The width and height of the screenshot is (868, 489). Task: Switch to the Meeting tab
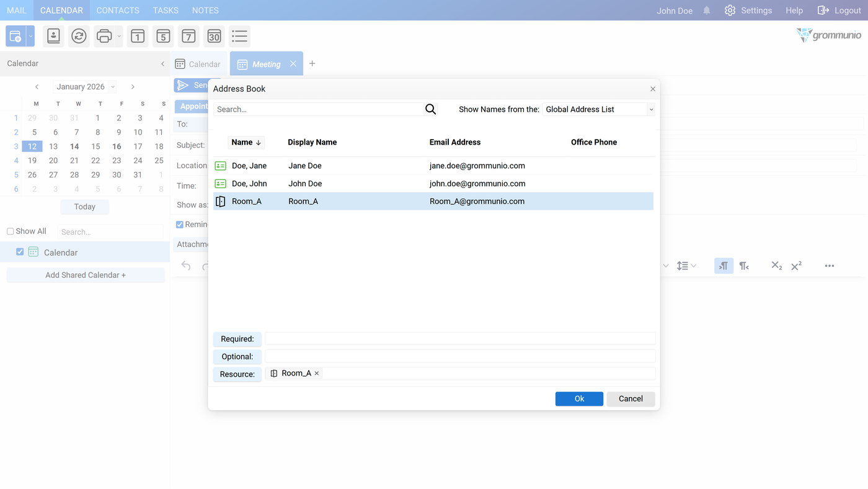pyautogui.click(x=266, y=64)
